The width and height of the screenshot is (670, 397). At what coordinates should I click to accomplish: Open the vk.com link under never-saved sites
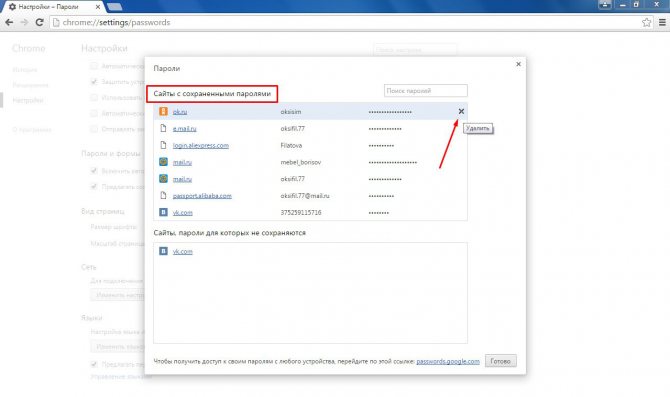tap(182, 251)
